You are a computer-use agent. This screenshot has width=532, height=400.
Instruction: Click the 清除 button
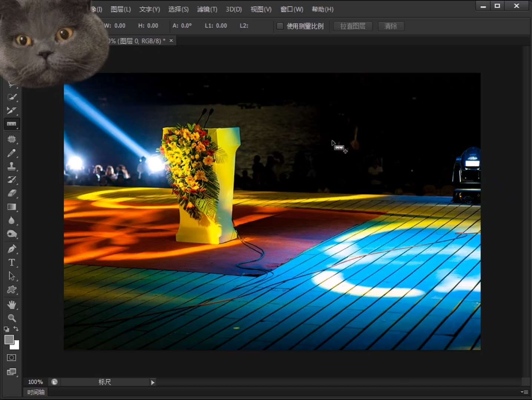(x=391, y=26)
